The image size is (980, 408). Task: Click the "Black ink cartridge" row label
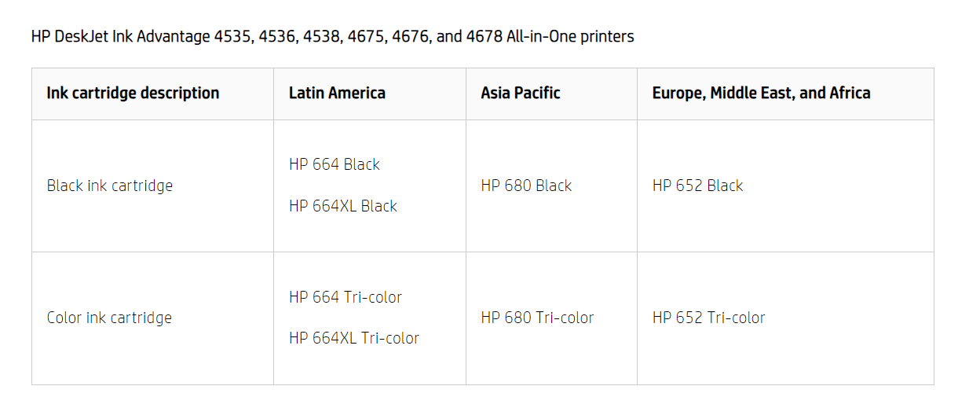pos(109,186)
